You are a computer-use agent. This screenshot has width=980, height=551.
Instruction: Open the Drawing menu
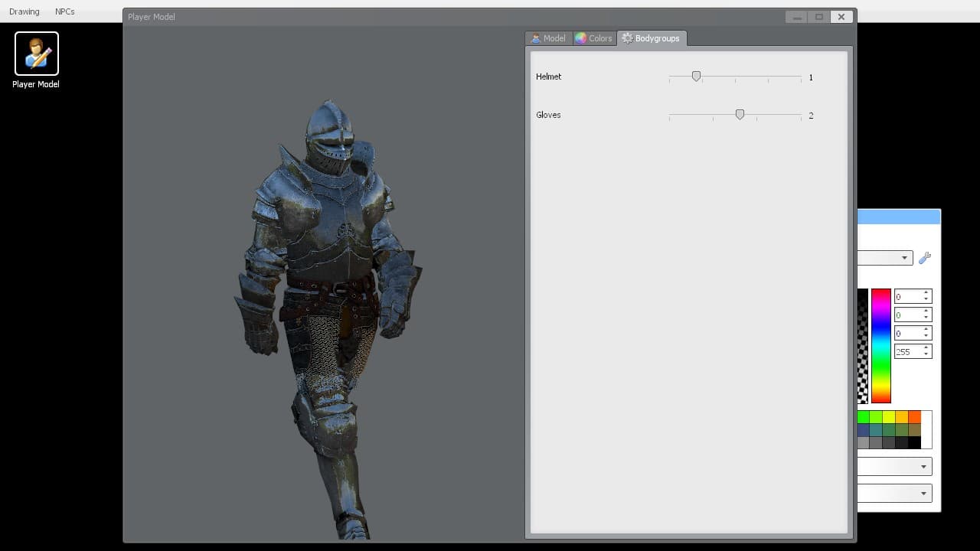tap(24, 11)
